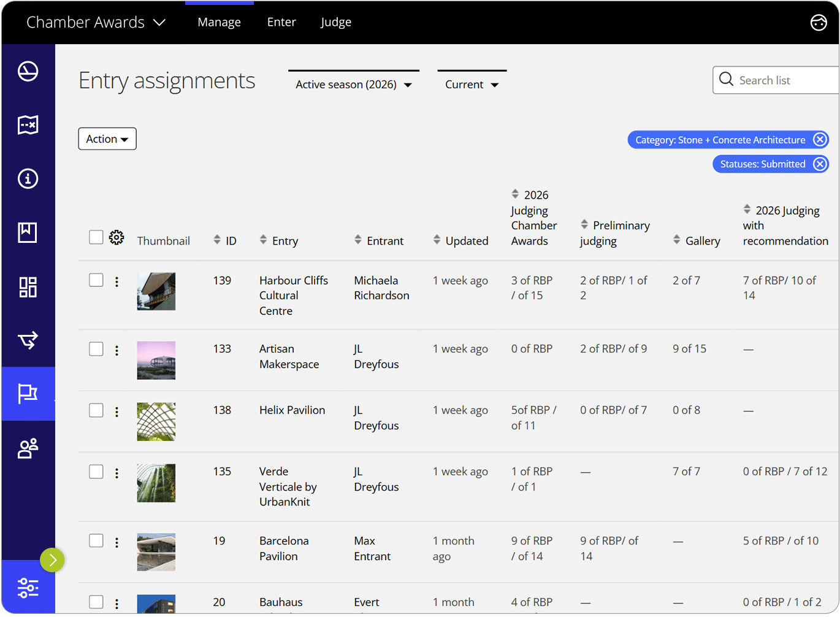Open the Active season (2026) dropdown
840x617 pixels.
tap(354, 85)
